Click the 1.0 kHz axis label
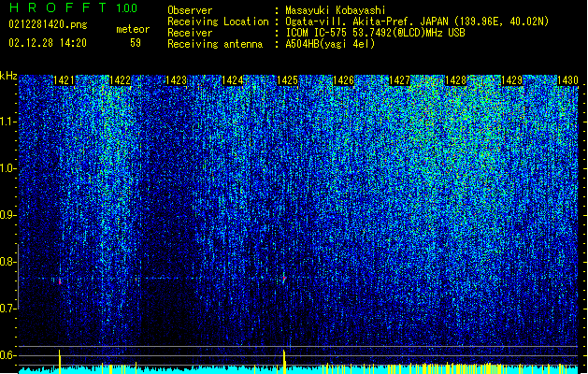The image size is (588, 374). coord(8,168)
